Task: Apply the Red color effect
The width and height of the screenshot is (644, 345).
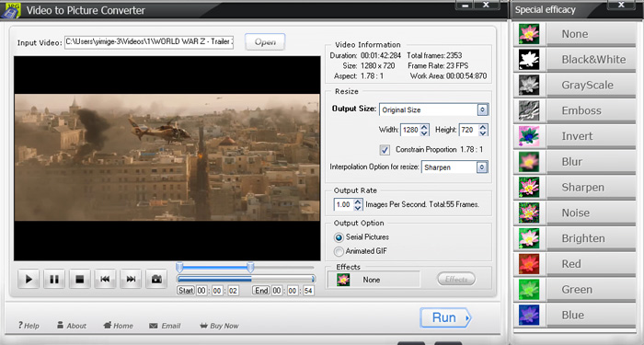Action: [x=591, y=264]
